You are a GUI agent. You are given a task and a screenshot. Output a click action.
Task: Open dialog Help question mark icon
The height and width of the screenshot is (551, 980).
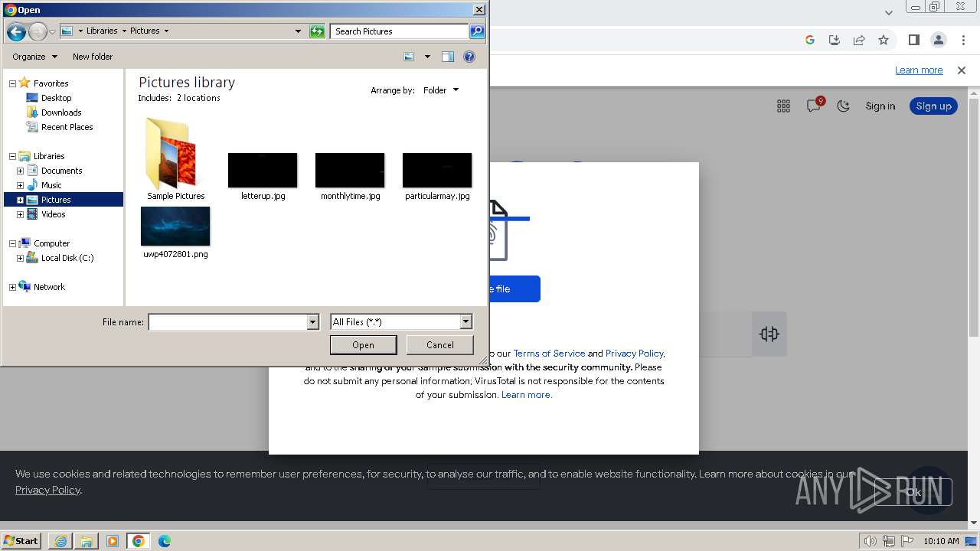click(x=469, y=57)
